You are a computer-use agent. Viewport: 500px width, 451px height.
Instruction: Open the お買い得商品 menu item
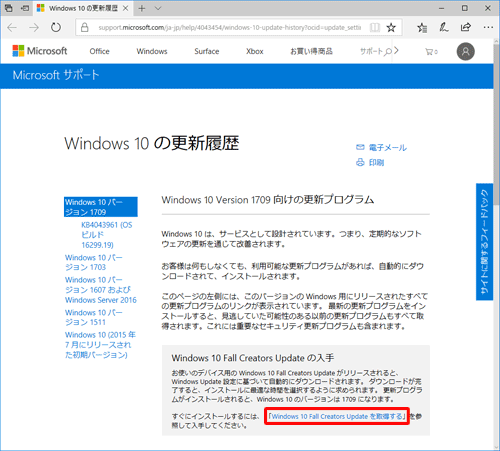[x=311, y=51]
